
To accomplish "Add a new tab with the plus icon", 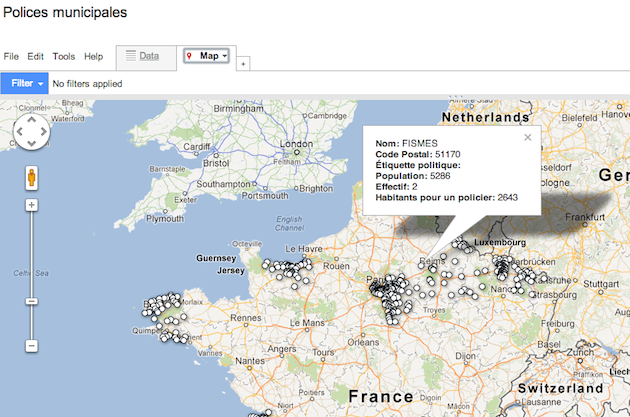I will pyautogui.click(x=243, y=64).
